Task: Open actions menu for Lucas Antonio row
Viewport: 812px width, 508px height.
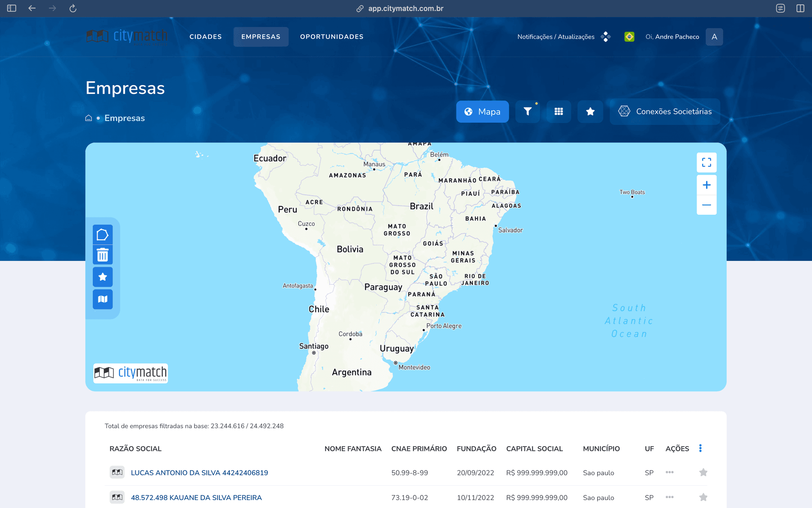Action: point(669,472)
